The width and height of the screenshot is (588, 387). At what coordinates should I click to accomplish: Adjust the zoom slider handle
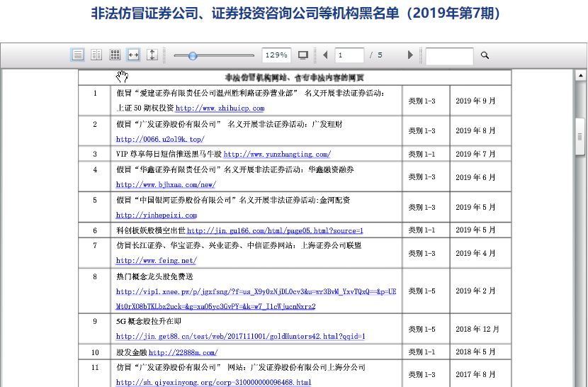[193, 56]
